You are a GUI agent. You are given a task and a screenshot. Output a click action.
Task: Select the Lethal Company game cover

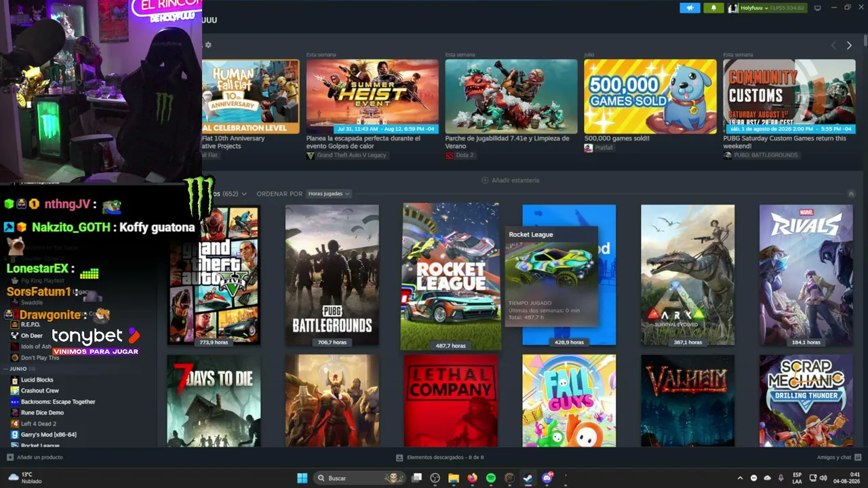click(451, 401)
